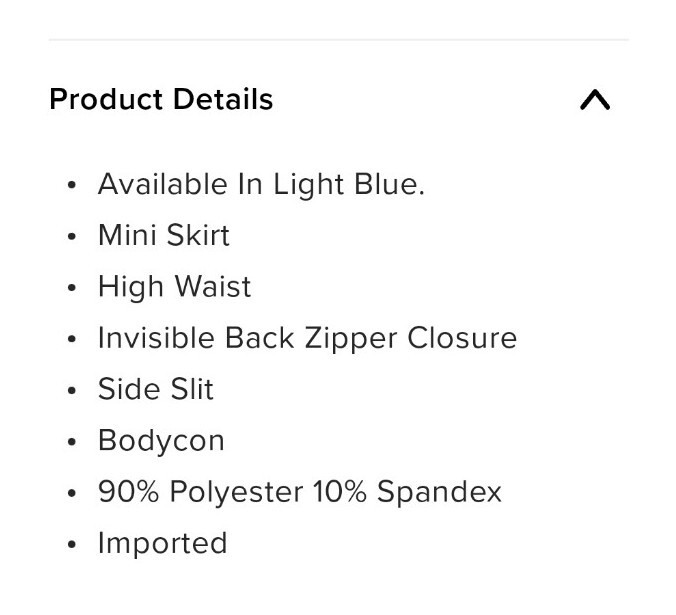Click the bullet beside '90% Polyester'
Screen dimensions: 676x615
click(x=72, y=493)
